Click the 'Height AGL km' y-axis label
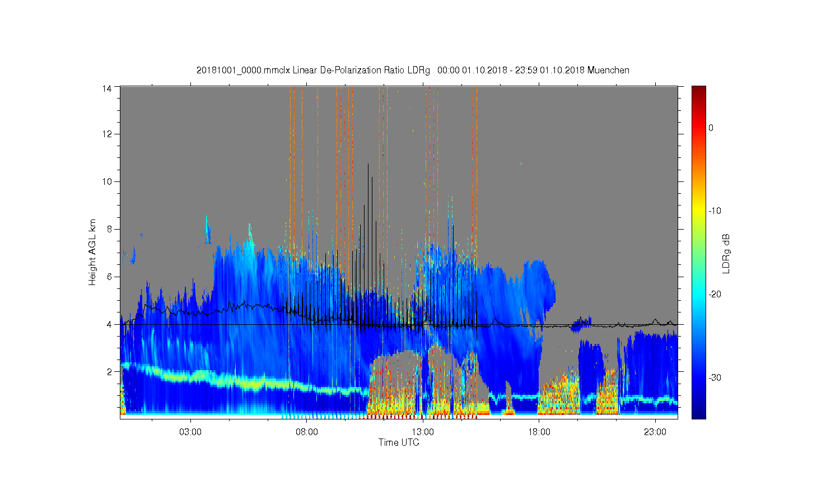840x504 pixels. (92, 252)
